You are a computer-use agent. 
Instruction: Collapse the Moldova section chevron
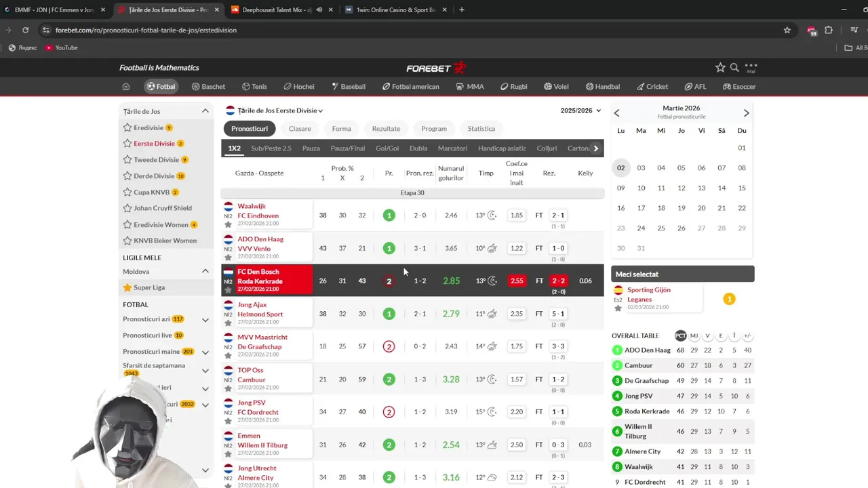click(205, 271)
